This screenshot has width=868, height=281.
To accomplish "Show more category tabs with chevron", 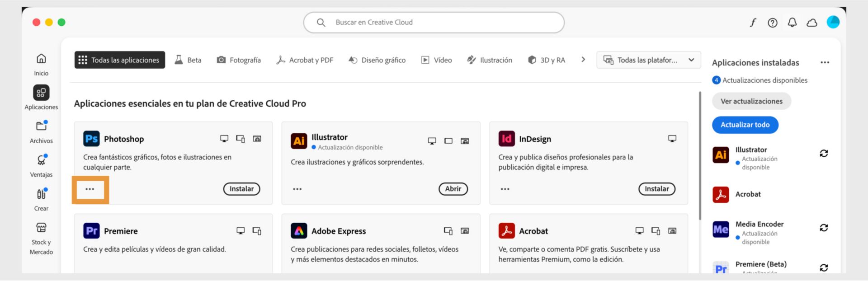I will [x=583, y=60].
